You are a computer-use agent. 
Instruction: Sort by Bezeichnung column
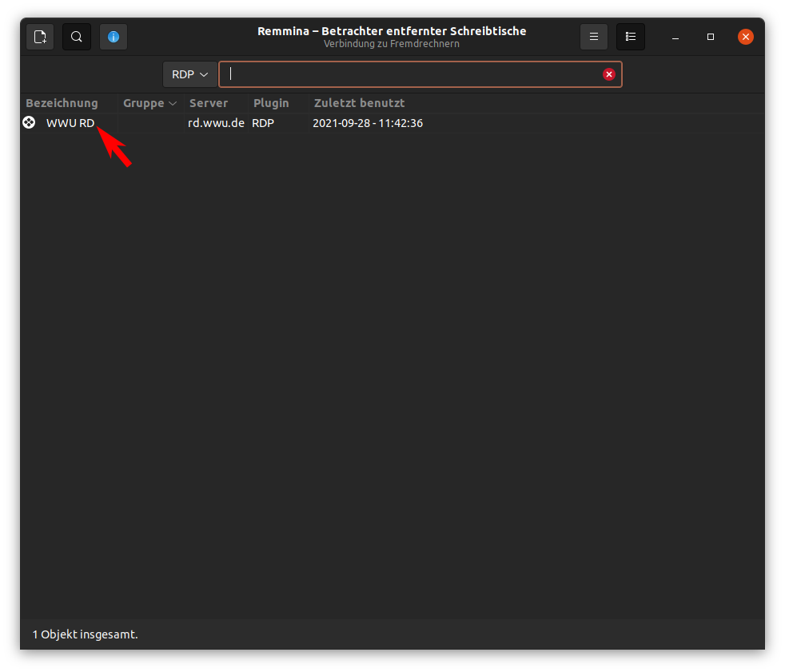pyautogui.click(x=62, y=103)
